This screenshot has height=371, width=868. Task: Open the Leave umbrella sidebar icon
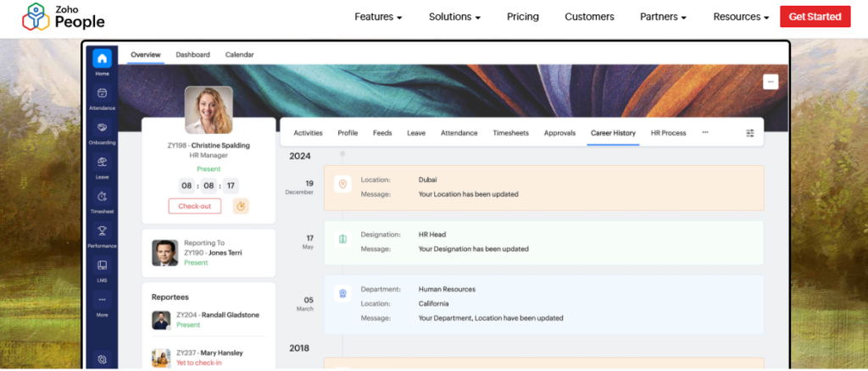[102, 162]
